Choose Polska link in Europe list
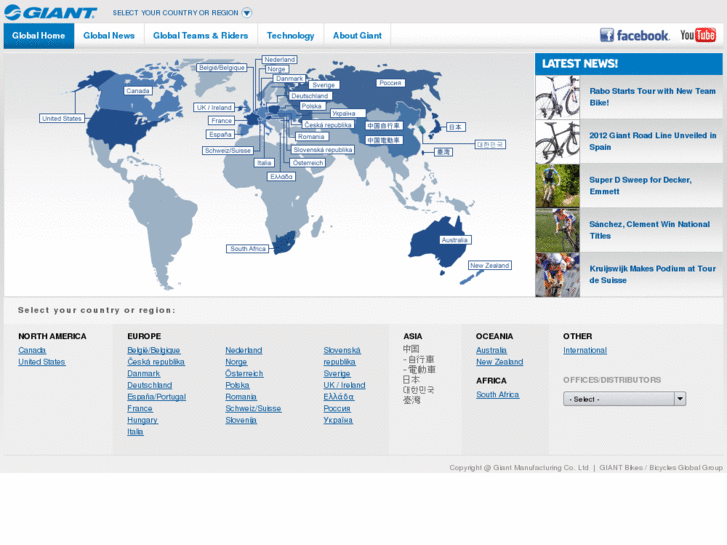The height and width of the screenshot is (545, 727). 237,385
